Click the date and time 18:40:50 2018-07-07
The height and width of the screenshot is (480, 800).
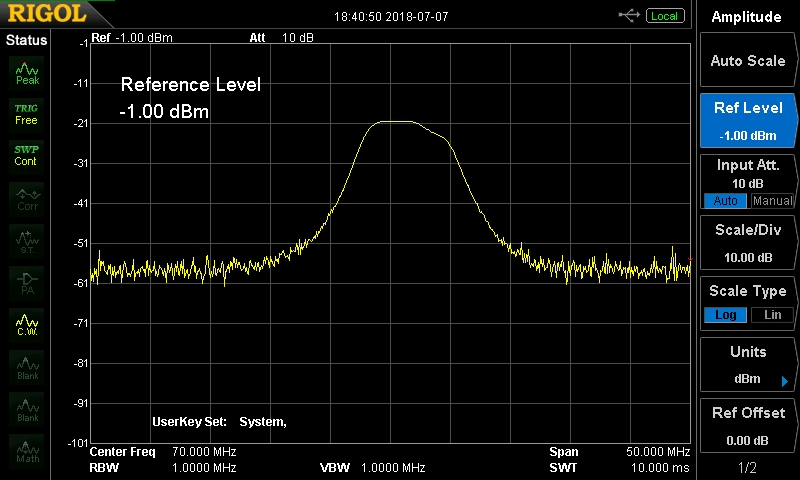(x=391, y=17)
